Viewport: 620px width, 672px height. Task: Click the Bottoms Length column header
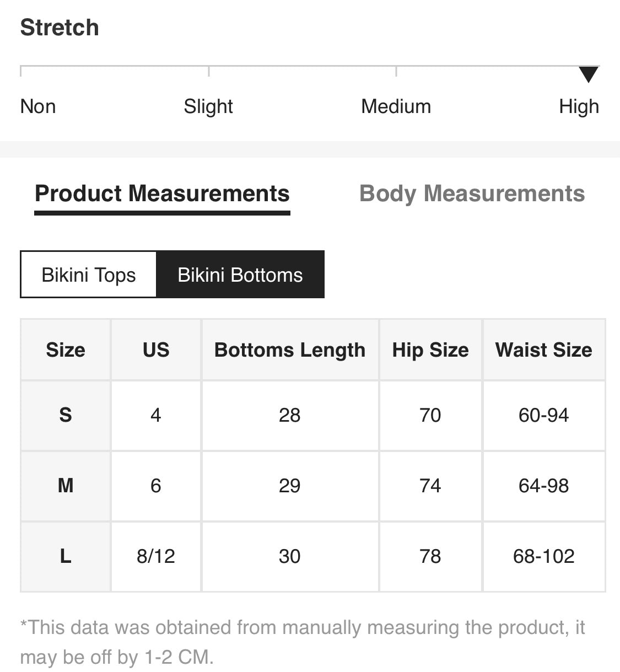tap(290, 350)
